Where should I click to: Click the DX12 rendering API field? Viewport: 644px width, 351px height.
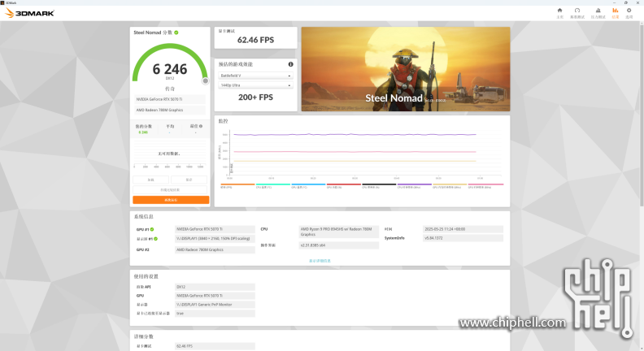click(215, 287)
